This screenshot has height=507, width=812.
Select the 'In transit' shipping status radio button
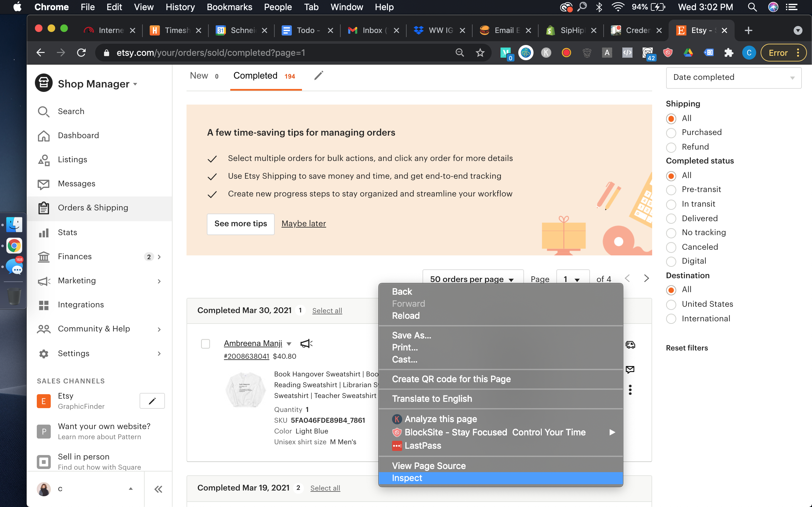(672, 204)
